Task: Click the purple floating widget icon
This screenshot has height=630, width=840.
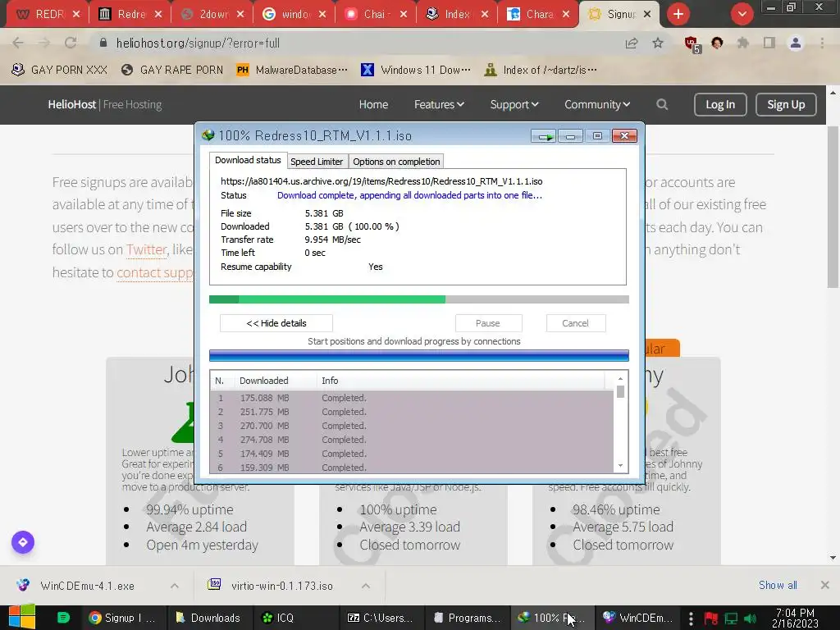Action: (x=23, y=542)
